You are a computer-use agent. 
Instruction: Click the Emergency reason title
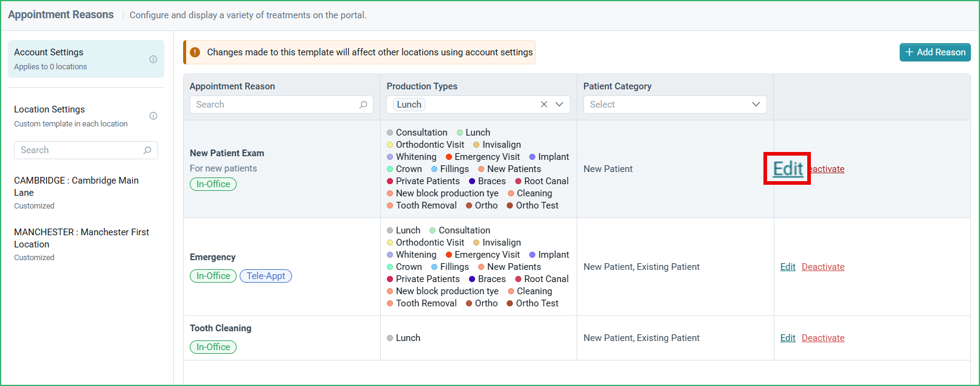[212, 257]
